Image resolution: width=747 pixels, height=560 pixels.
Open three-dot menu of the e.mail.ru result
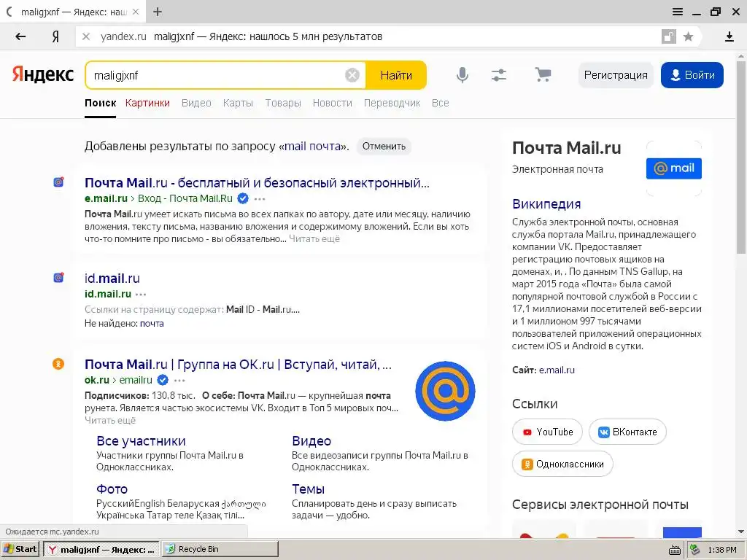(x=260, y=198)
